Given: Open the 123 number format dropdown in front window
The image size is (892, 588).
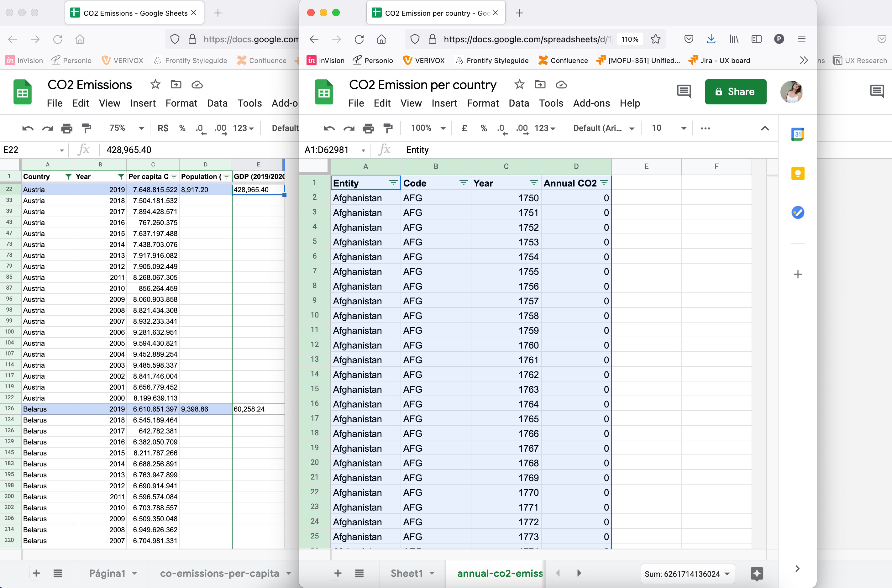Looking at the screenshot, I should coord(544,128).
